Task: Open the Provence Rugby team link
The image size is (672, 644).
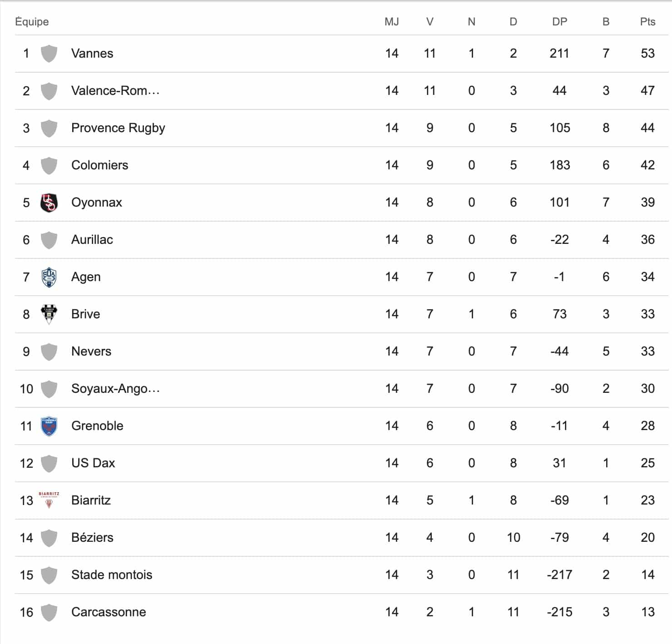Action: pyautogui.click(x=118, y=128)
